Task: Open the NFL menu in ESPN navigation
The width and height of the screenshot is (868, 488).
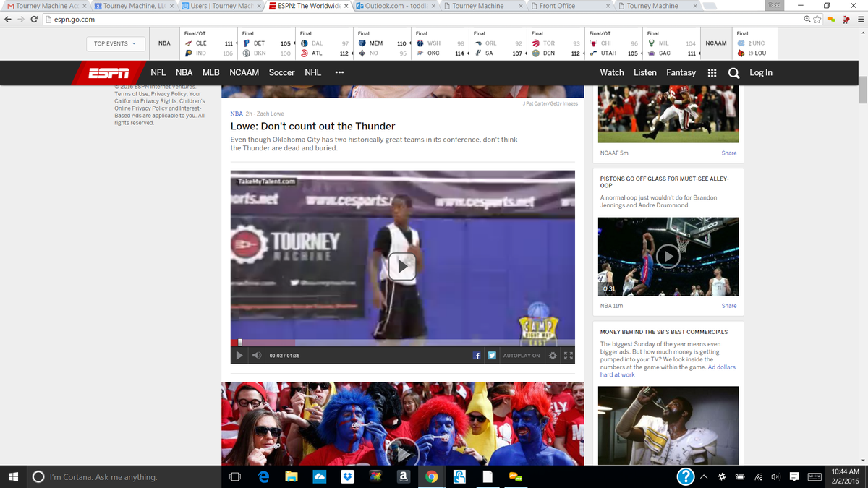Action: 158,72
